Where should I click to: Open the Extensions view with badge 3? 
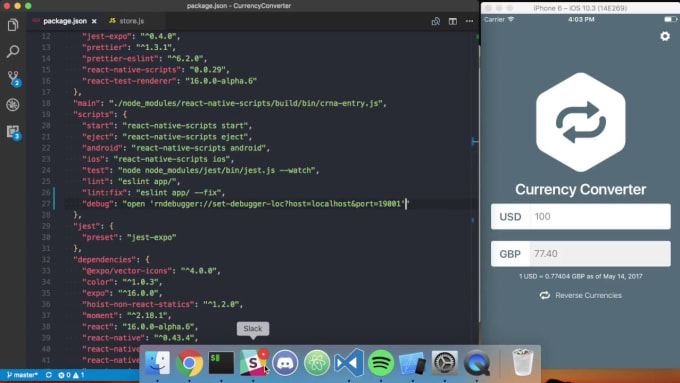(x=13, y=132)
